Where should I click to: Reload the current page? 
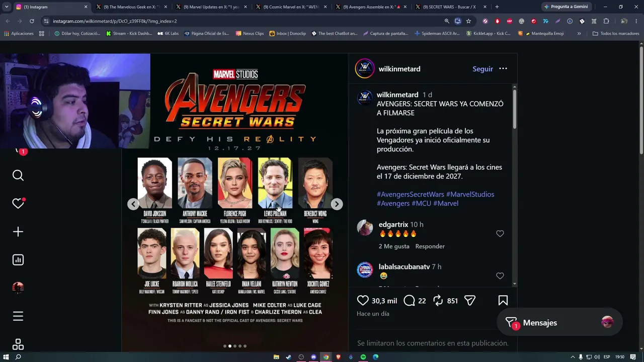32,21
